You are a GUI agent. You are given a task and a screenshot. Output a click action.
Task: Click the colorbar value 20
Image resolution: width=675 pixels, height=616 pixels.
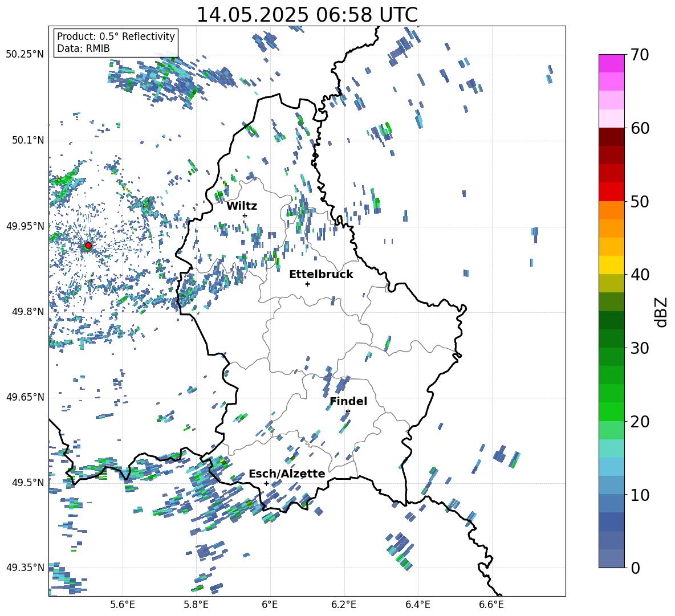(x=639, y=421)
